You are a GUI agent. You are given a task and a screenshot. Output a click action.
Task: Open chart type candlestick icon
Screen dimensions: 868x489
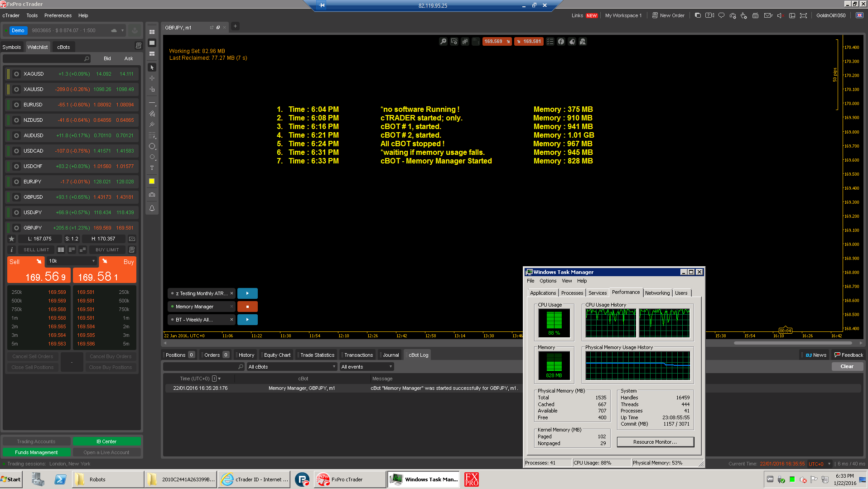pyautogui.click(x=465, y=42)
